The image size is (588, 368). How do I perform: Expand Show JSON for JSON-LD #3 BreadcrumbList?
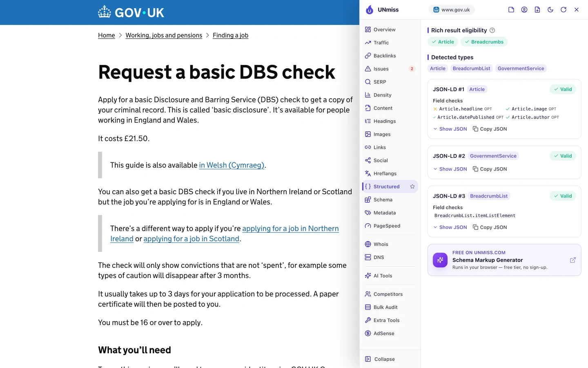coord(450,227)
